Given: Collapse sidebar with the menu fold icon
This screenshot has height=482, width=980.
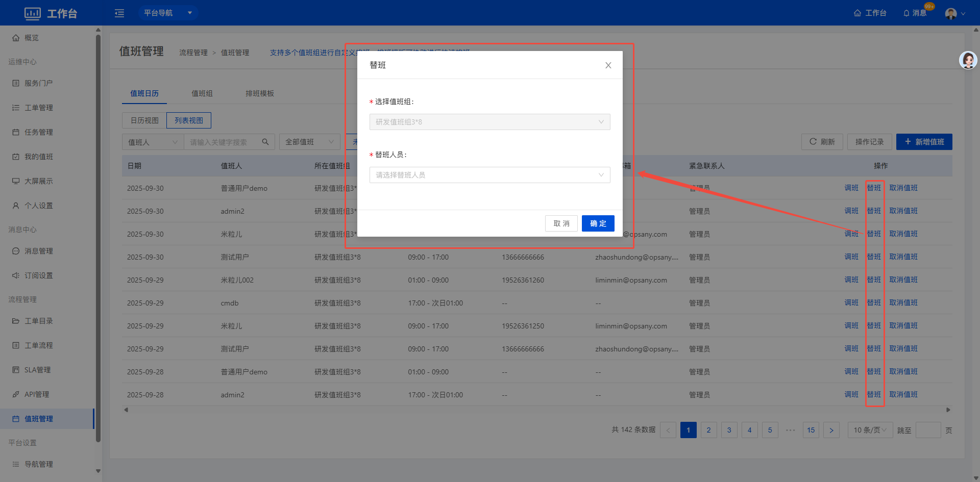Looking at the screenshot, I should point(119,13).
